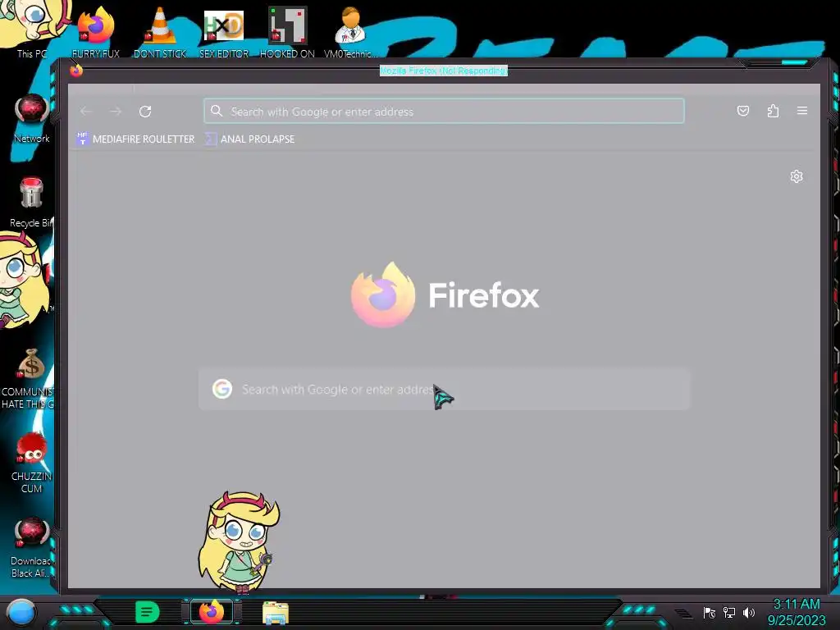This screenshot has width=840, height=630.
Task: Focus the center Google search box
Action: 444,390
